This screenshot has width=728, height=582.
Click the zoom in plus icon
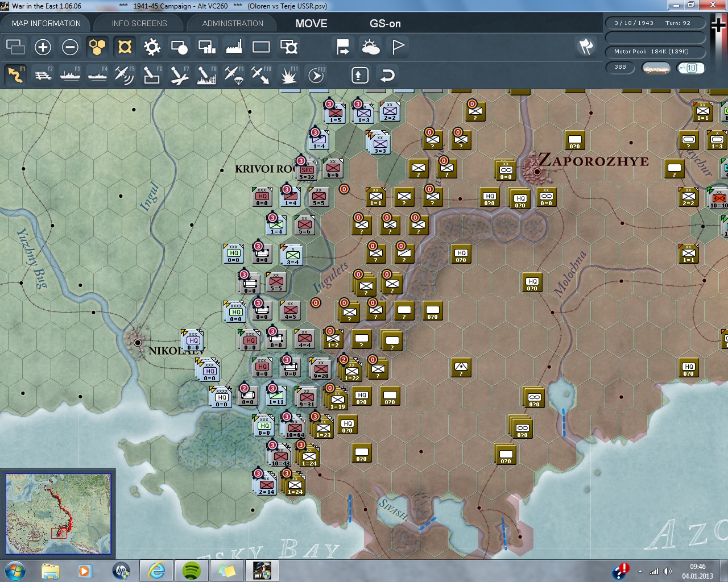(x=43, y=47)
